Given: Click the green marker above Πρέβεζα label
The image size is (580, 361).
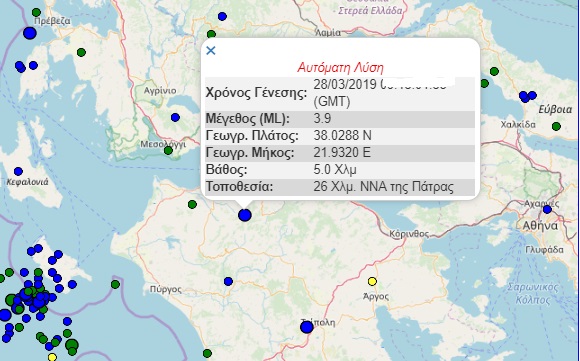Looking at the screenshot, I should pyautogui.click(x=36, y=12).
